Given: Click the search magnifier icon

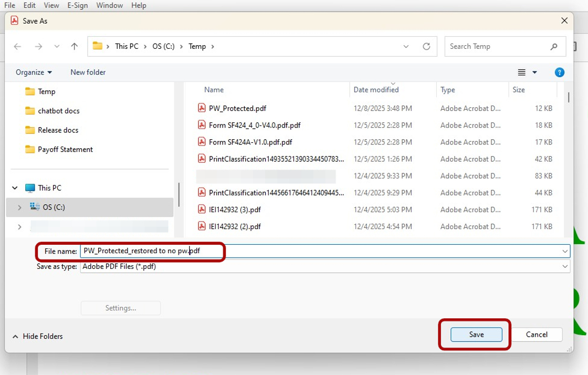Looking at the screenshot, I should point(554,47).
